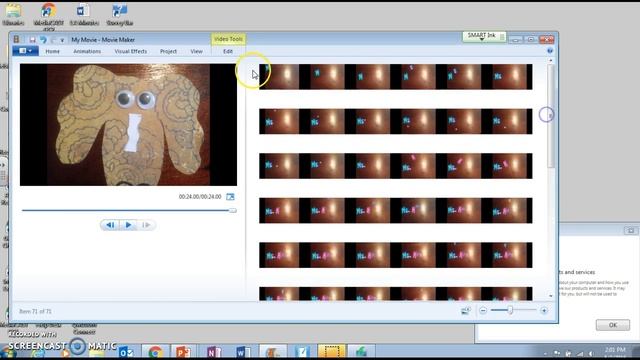Viewport: 640px width, 360px height.
Task: Click the storyboard vertical scrollbar thumb
Action: pyautogui.click(x=551, y=116)
